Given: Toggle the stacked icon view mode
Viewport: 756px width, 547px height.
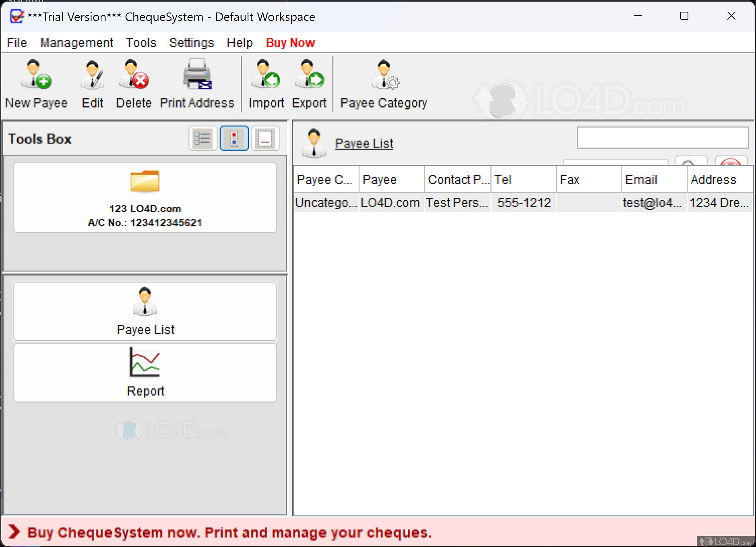Looking at the screenshot, I should 234,138.
